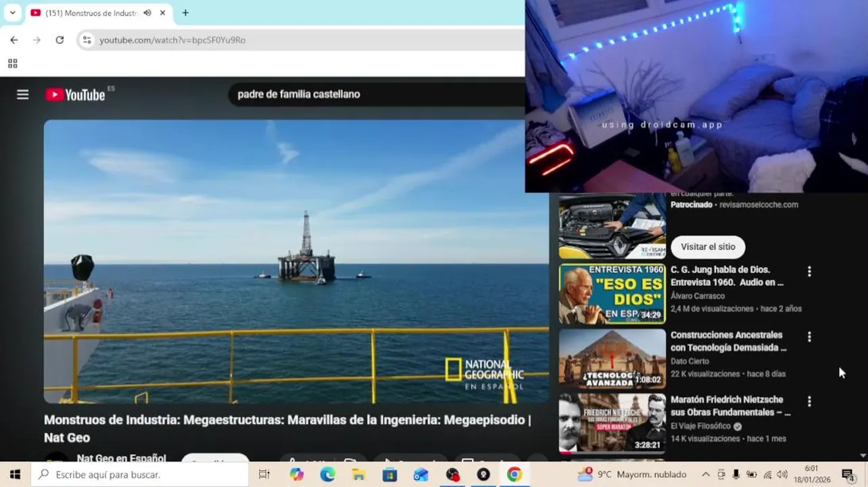Open the clock showing 6:01 18/01/2026
Viewport: 868px width, 487px height.
coord(811,474)
